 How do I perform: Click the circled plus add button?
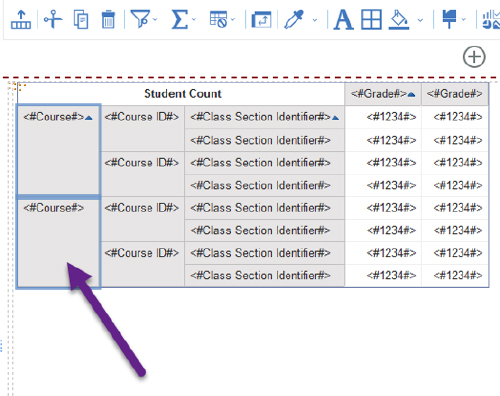[474, 57]
